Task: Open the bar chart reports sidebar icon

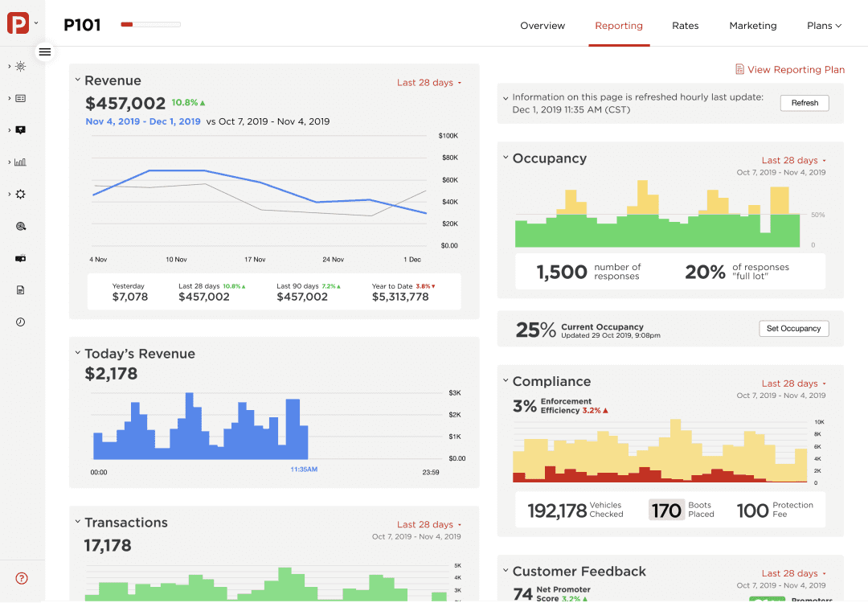Action: [x=21, y=162]
